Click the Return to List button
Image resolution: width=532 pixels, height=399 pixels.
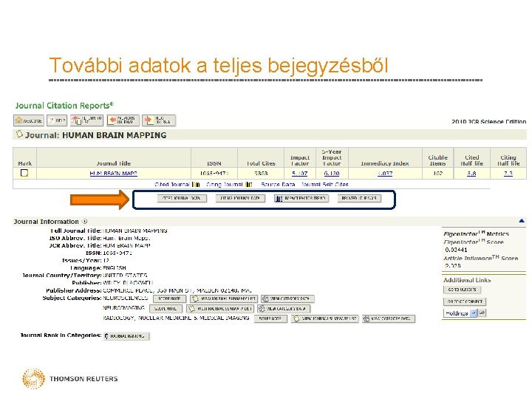[x=86, y=120]
